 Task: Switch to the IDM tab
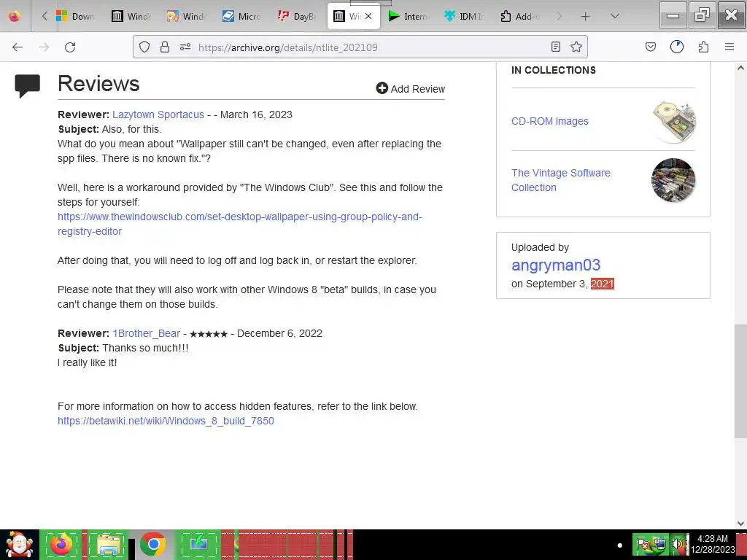(x=463, y=16)
